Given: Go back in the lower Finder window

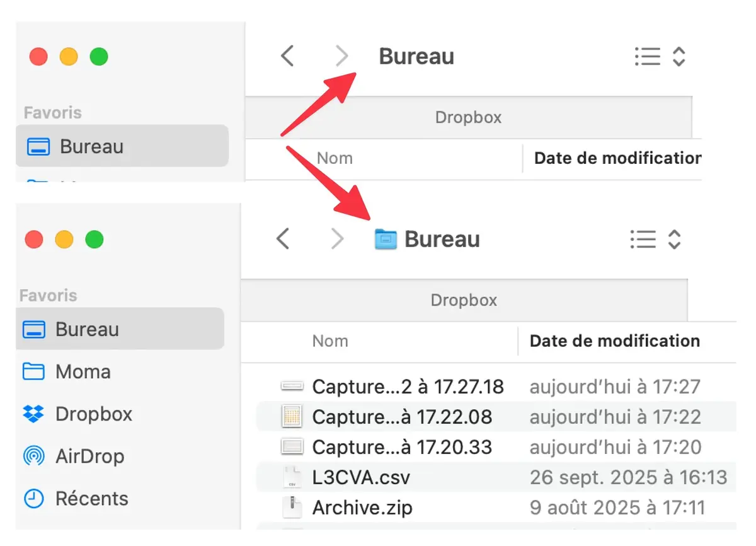Looking at the screenshot, I should (x=283, y=240).
